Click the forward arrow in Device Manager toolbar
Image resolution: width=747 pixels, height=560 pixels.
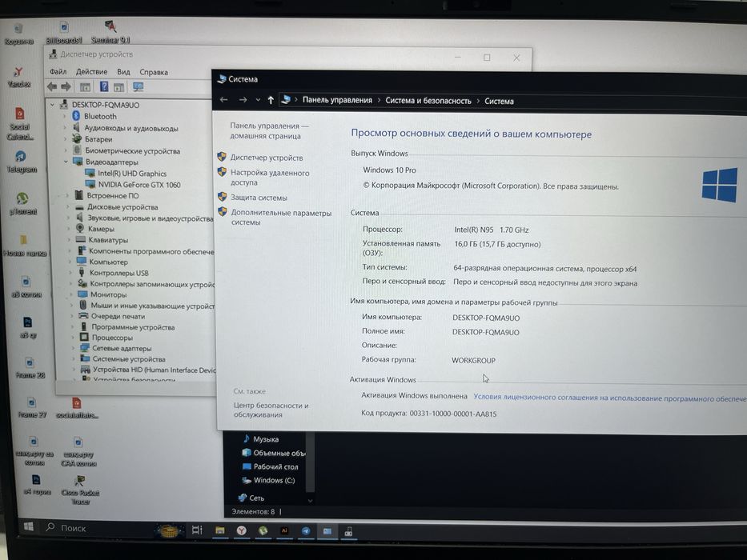coord(66,86)
